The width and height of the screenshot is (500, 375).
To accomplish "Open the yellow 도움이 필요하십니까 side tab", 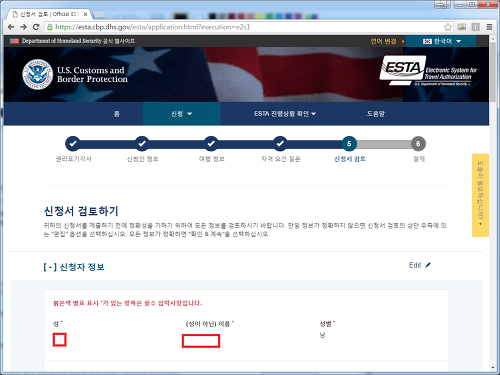I will point(480,195).
